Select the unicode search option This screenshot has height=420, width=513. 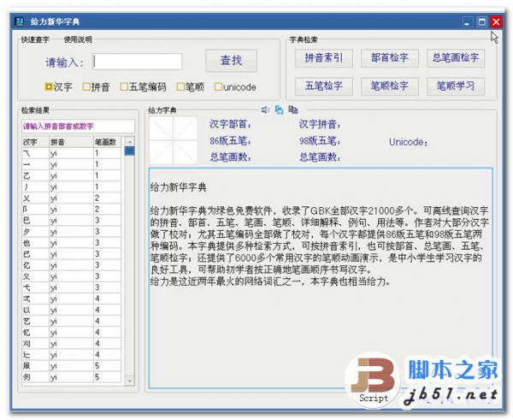click(x=235, y=87)
